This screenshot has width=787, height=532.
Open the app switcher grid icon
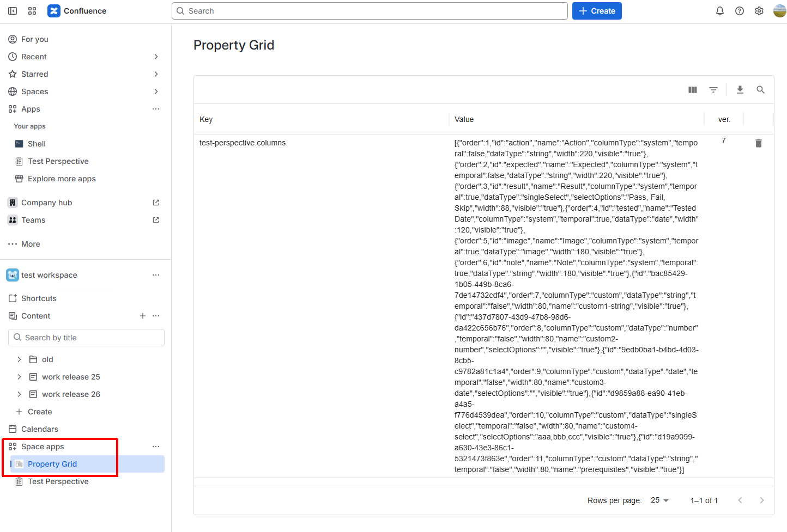click(x=32, y=11)
